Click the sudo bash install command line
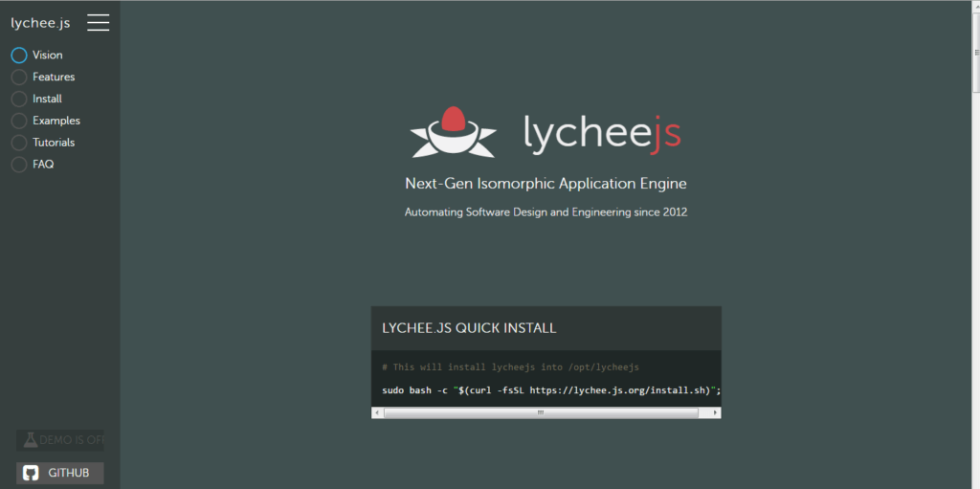This screenshot has width=980, height=489. click(x=552, y=390)
